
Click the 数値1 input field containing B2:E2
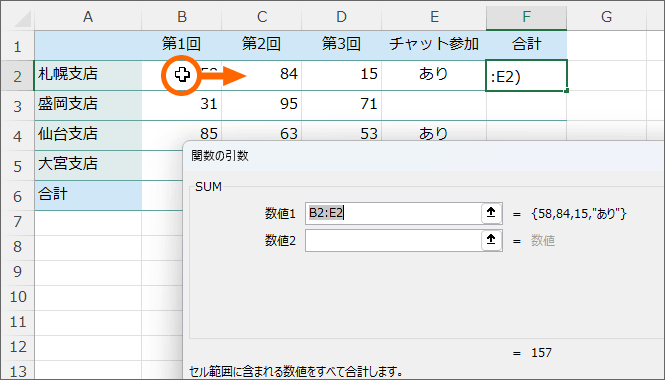[x=393, y=213]
